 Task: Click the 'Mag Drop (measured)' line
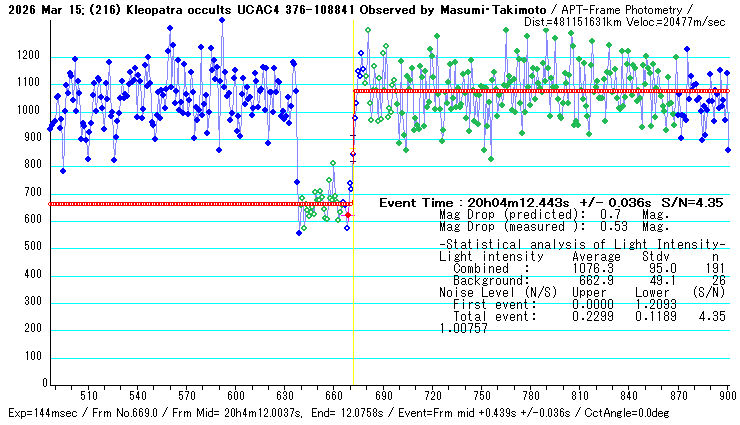553,226
